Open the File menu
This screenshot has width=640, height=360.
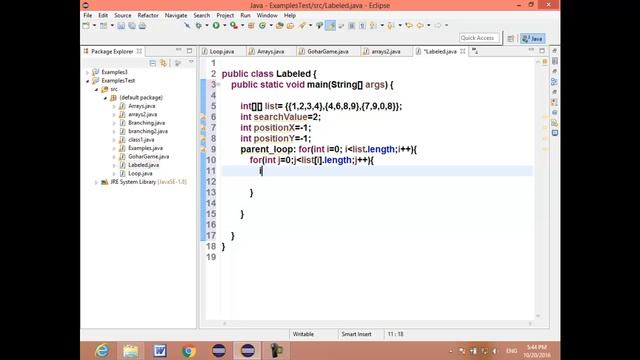point(88,16)
